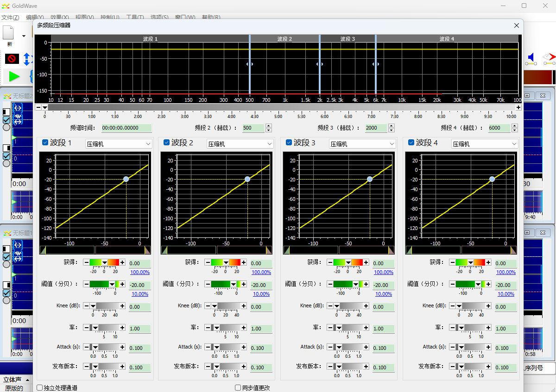Click 100.00% link under 波段 2 获得

coord(261,272)
